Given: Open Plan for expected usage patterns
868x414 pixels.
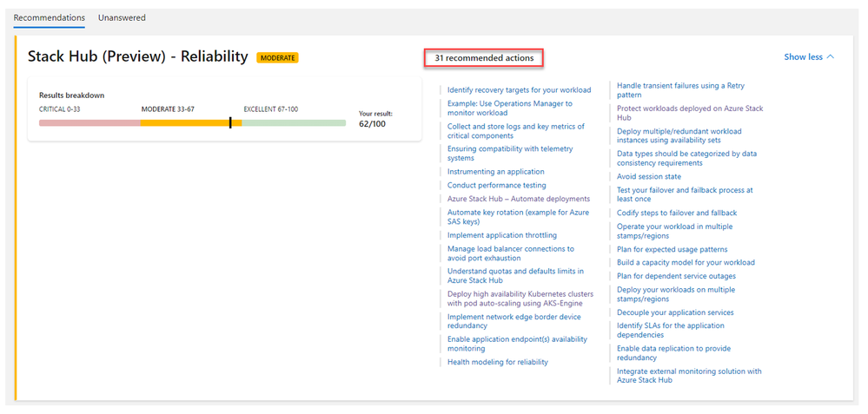Looking at the screenshot, I should [672, 249].
